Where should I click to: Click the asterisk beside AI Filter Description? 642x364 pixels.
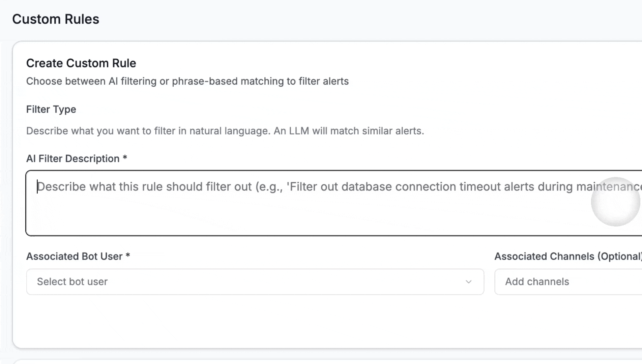coord(125,158)
